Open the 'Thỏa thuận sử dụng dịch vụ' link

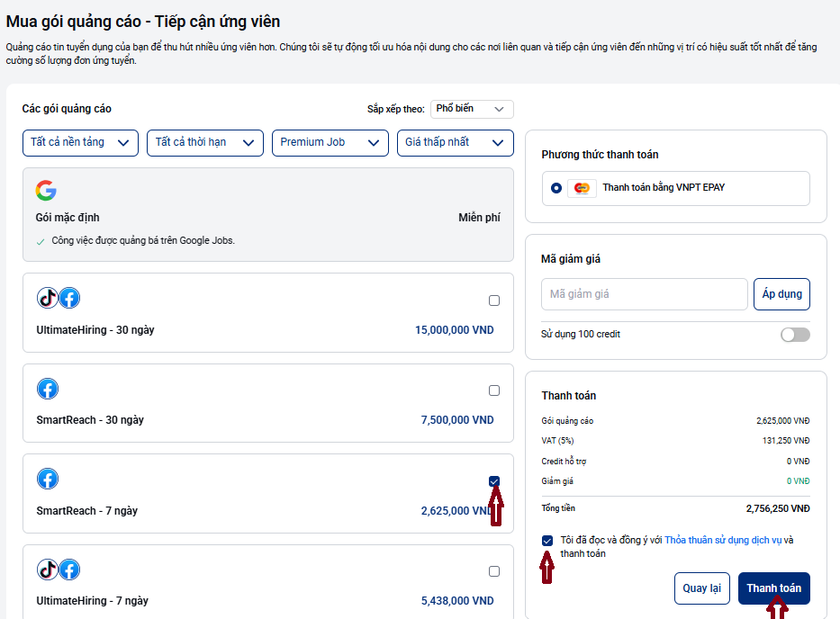722,540
